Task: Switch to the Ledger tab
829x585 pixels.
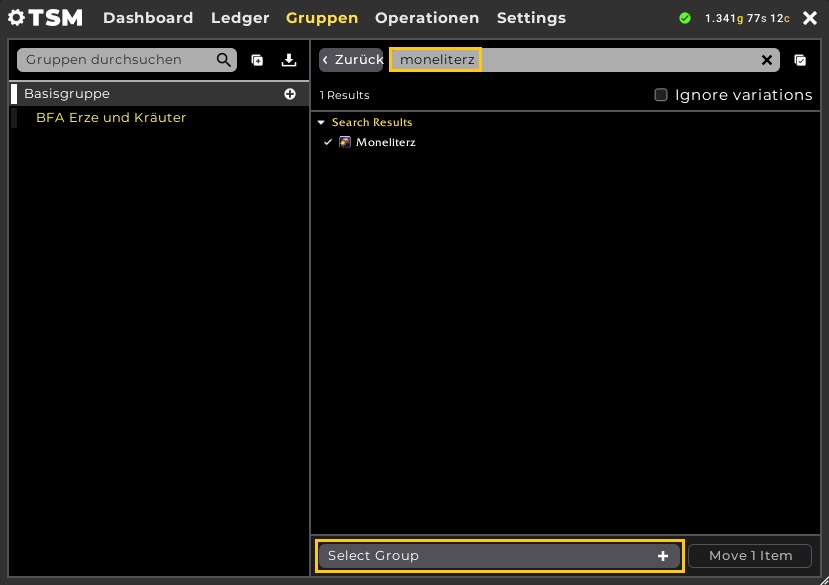Action: pos(240,18)
